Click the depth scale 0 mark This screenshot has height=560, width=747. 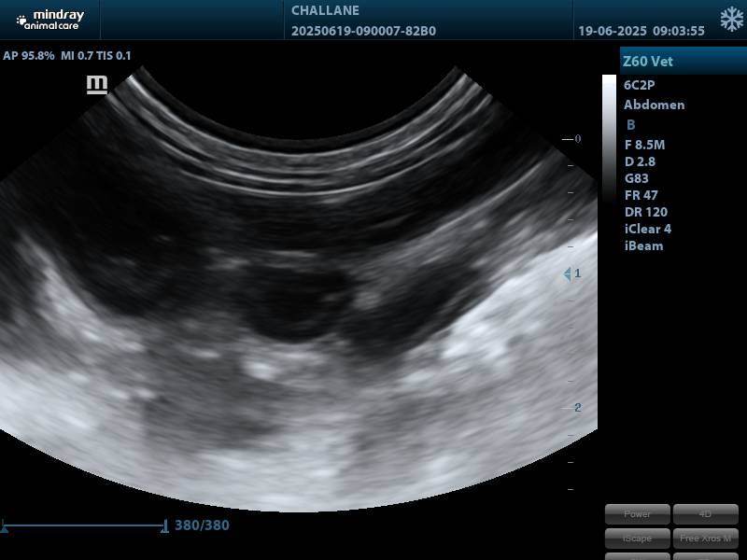point(577,139)
